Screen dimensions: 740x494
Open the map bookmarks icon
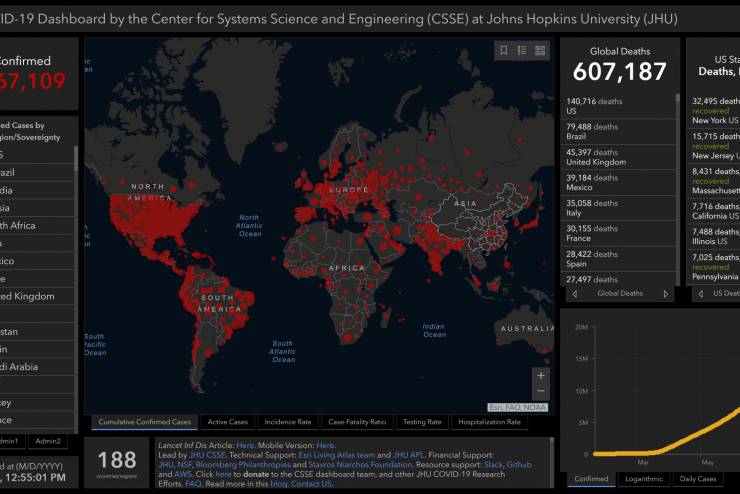pyautogui.click(x=504, y=50)
